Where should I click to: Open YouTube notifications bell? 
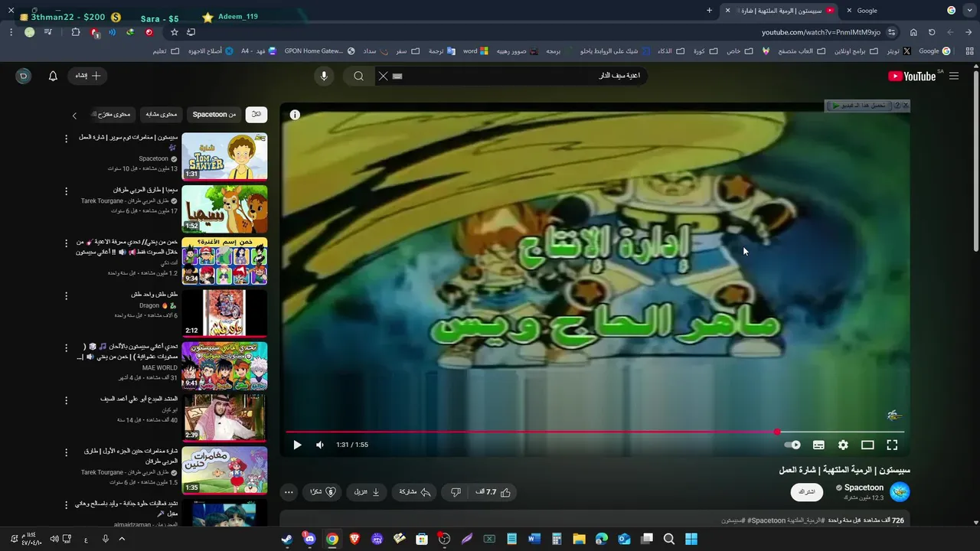pyautogui.click(x=53, y=76)
